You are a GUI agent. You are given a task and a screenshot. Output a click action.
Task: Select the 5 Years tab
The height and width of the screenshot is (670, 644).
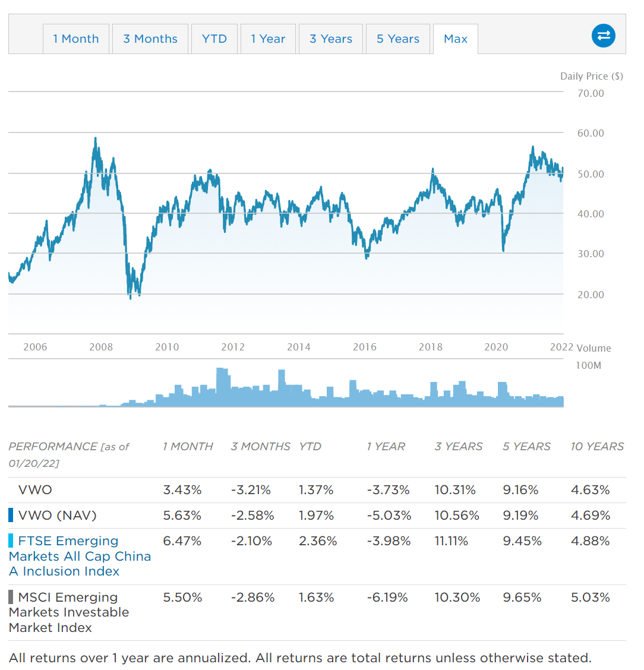pyautogui.click(x=398, y=39)
